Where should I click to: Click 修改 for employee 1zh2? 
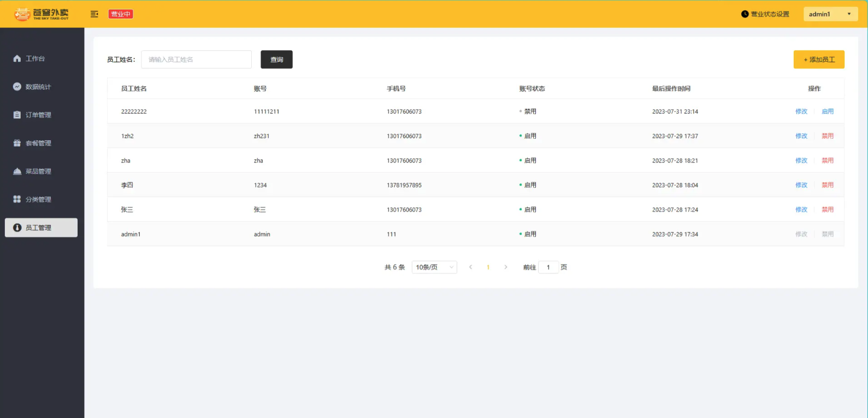[801, 136]
